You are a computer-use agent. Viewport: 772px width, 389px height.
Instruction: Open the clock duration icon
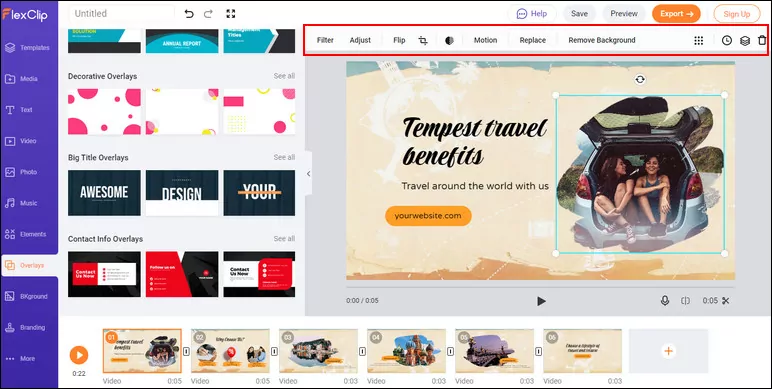pos(727,40)
